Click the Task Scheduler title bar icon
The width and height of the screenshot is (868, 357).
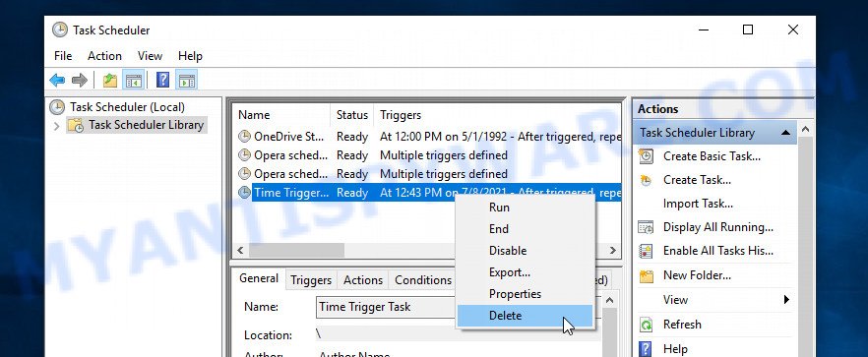(60, 30)
